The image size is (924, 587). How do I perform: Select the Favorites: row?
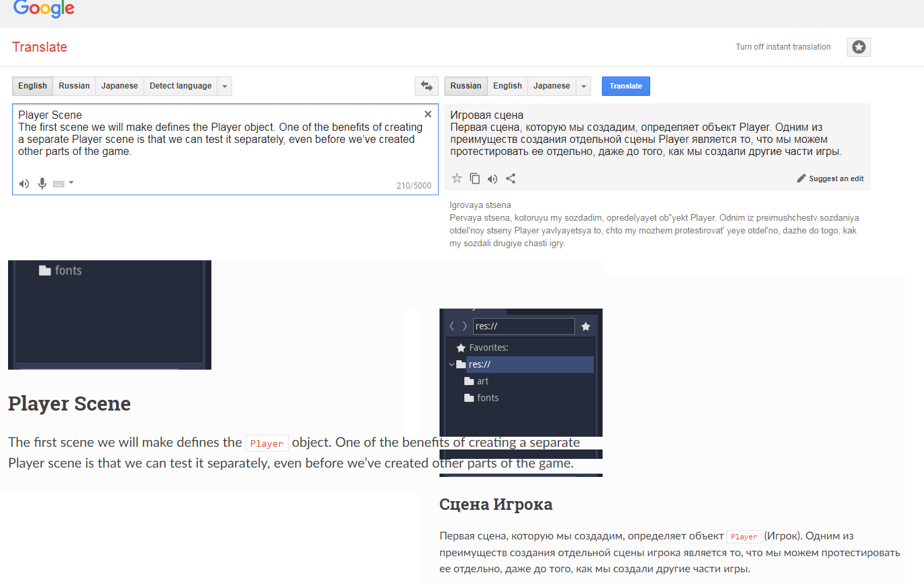coord(521,348)
